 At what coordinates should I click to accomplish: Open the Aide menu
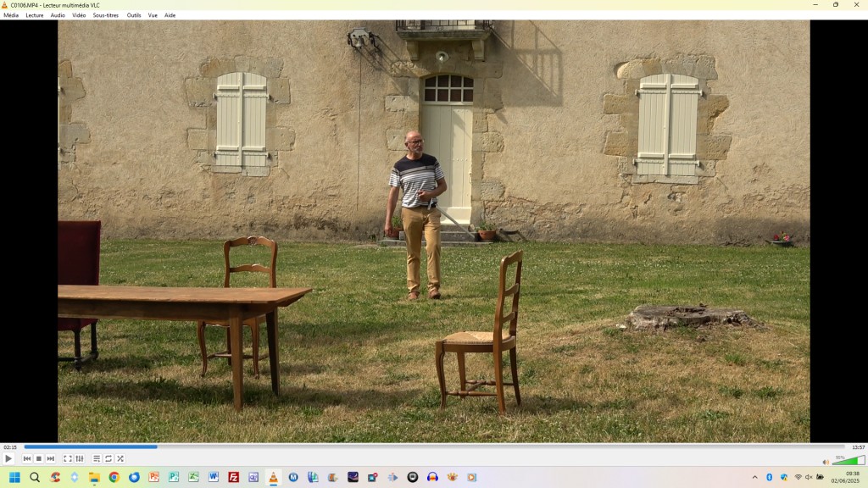[x=170, y=15]
